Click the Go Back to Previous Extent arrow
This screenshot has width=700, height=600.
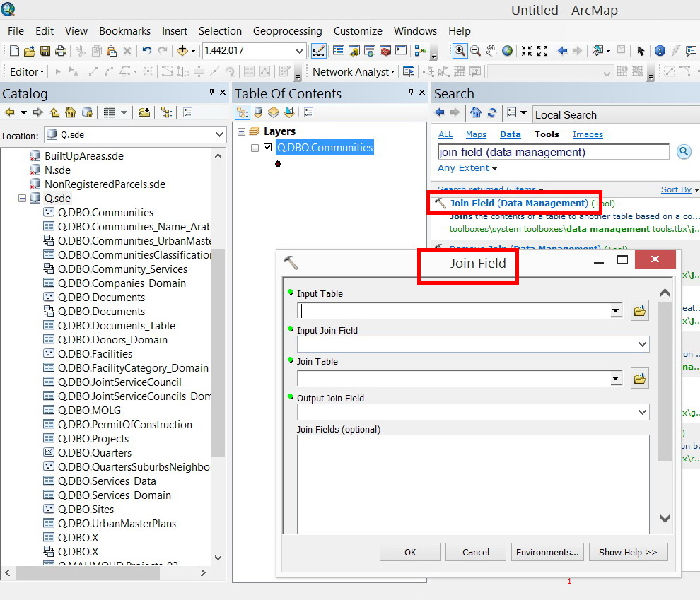(563, 50)
